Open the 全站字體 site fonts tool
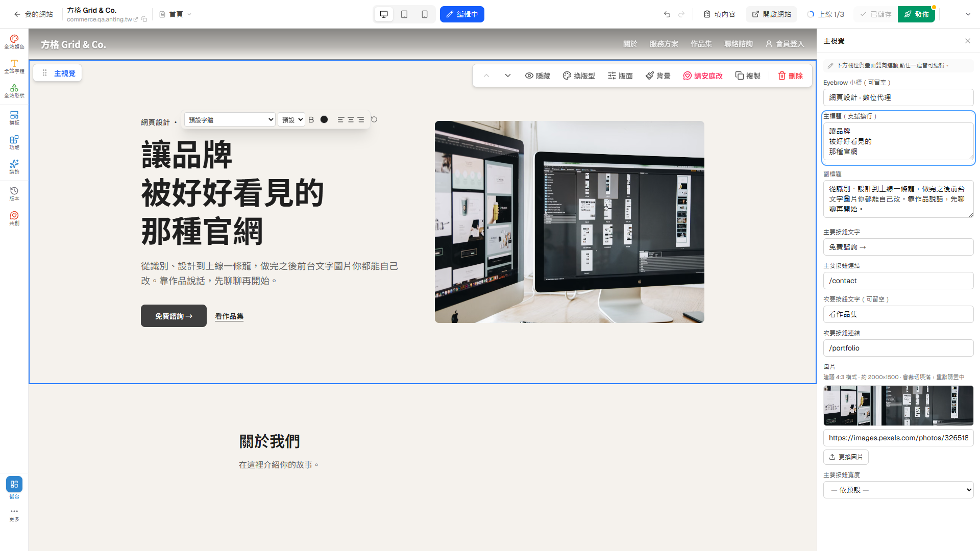This screenshot has height=551, width=980. tap(14, 66)
